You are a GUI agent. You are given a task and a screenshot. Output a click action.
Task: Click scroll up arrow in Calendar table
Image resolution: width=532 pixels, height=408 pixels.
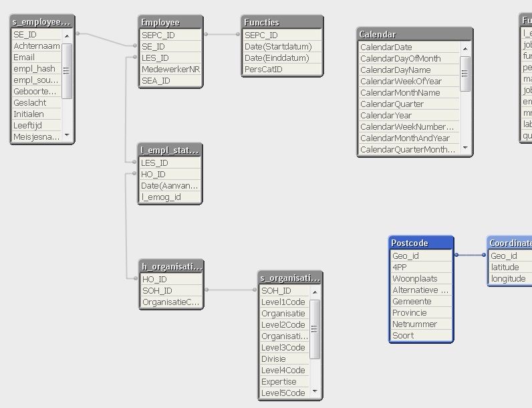(x=465, y=49)
